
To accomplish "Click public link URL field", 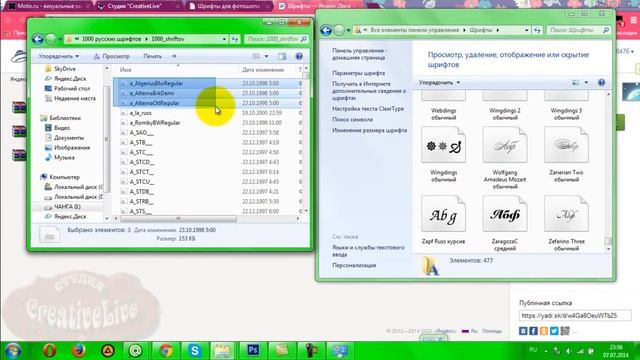I will [575, 316].
